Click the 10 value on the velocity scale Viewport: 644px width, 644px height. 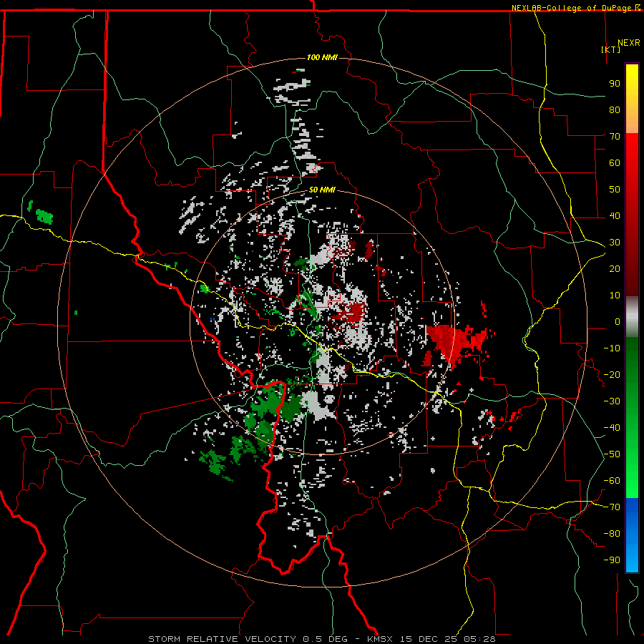tap(615, 296)
